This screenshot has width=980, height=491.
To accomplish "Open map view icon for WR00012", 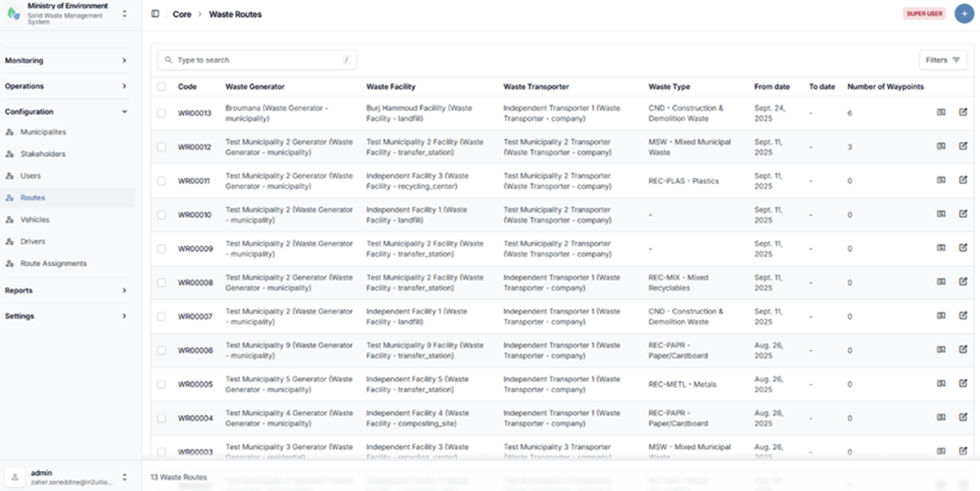I will point(942,146).
